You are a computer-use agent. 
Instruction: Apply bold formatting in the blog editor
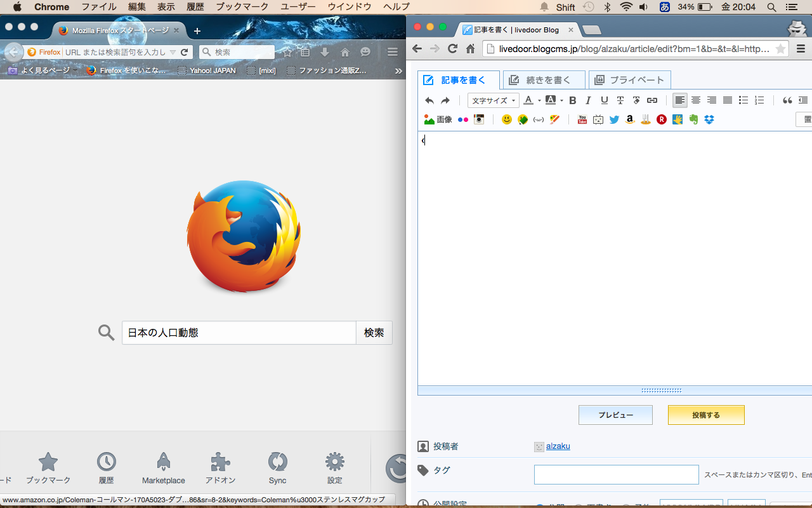573,100
